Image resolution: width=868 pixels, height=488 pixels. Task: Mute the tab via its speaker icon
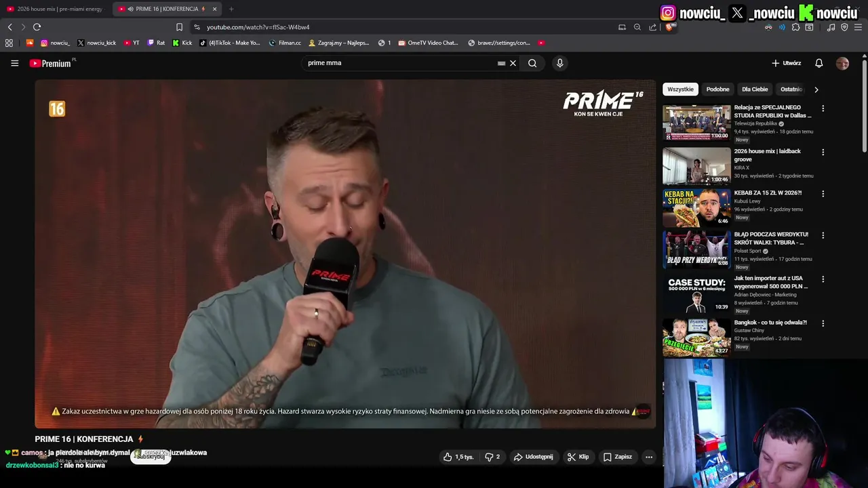tap(130, 9)
